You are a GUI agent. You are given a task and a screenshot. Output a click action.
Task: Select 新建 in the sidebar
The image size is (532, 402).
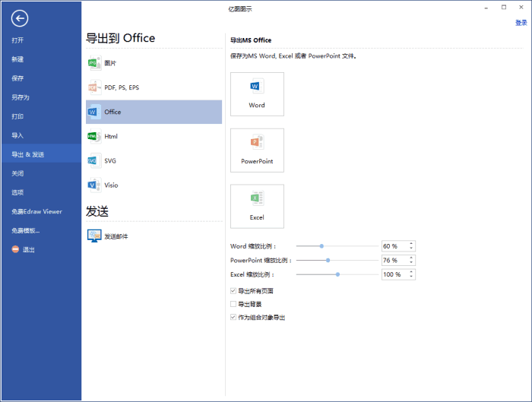pyautogui.click(x=41, y=59)
